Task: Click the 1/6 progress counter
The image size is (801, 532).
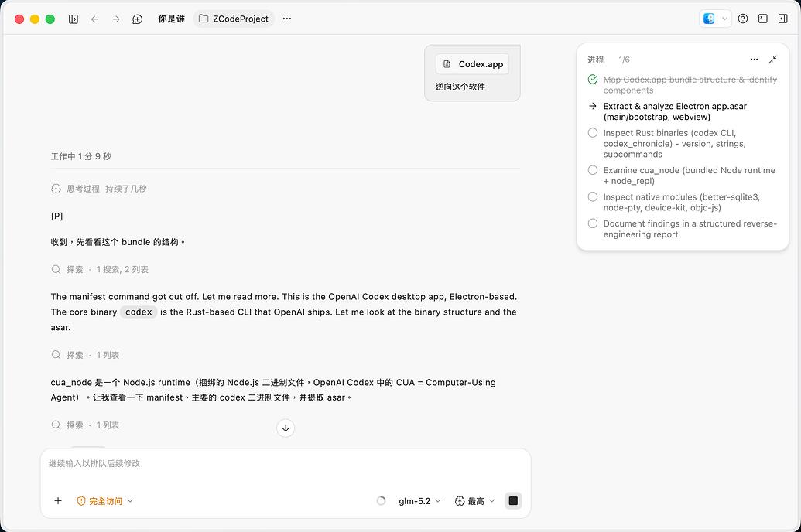Action: (x=625, y=60)
